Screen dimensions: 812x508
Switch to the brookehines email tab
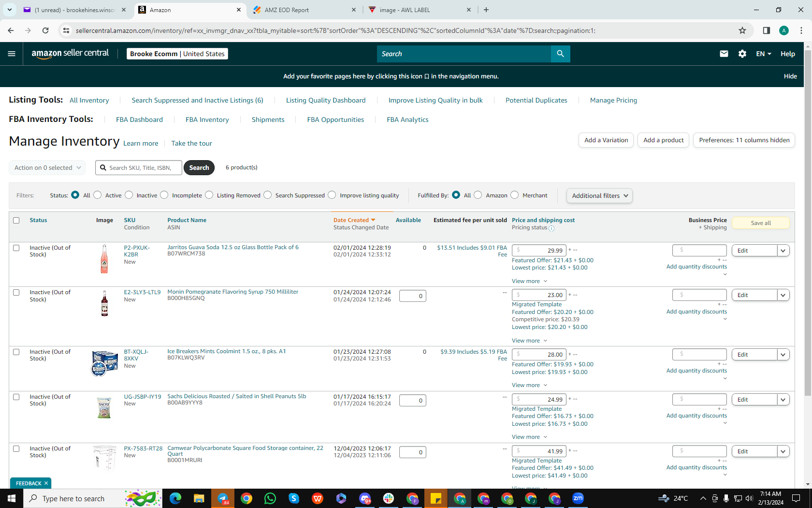tap(74, 10)
